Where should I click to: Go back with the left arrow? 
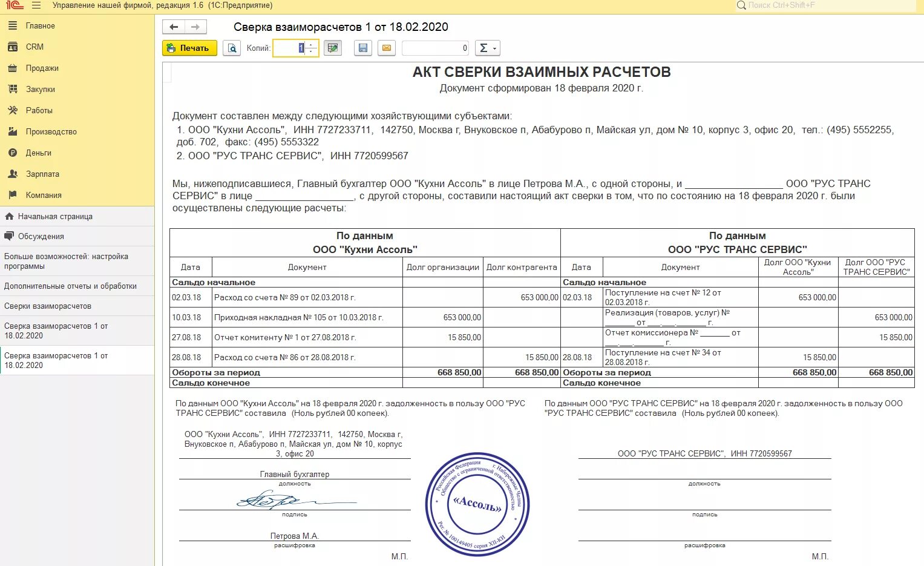[174, 27]
